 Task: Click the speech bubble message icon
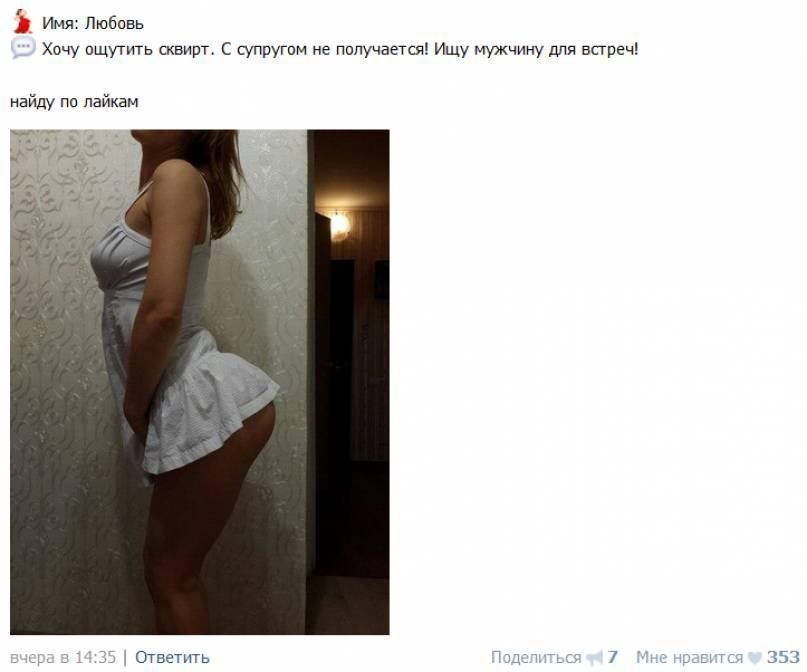point(23,47)
